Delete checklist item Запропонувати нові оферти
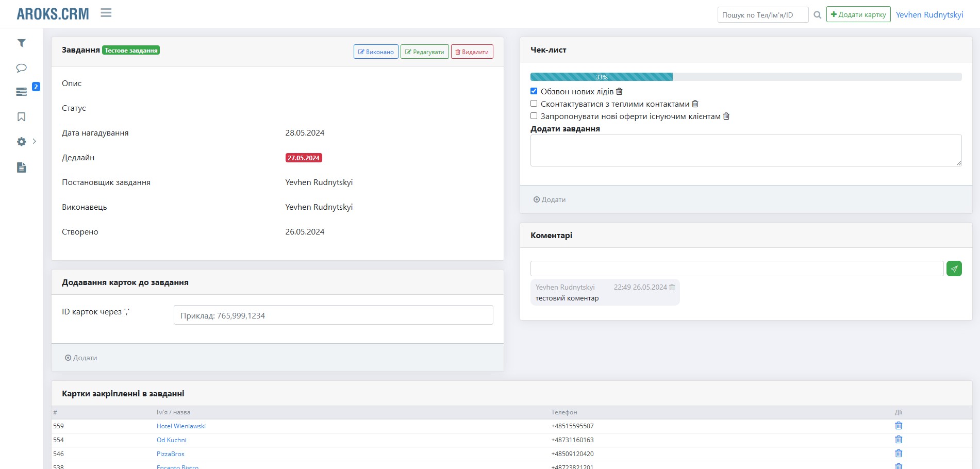 coord(726,116)
